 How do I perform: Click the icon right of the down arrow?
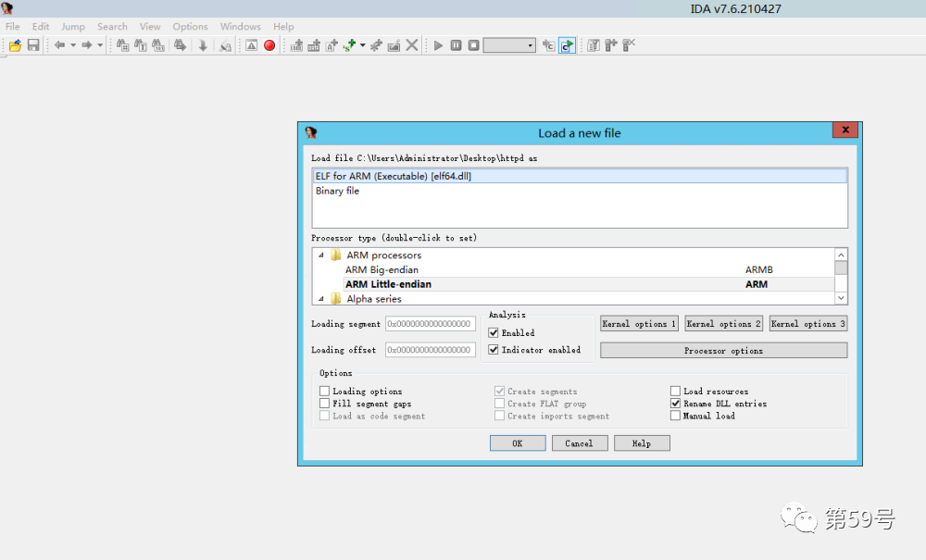225,45
